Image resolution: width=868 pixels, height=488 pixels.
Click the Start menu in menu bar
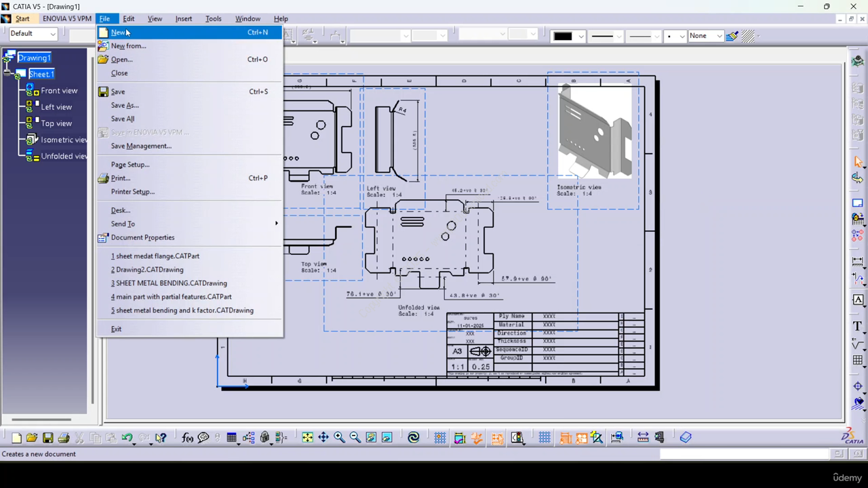(22, 19)
